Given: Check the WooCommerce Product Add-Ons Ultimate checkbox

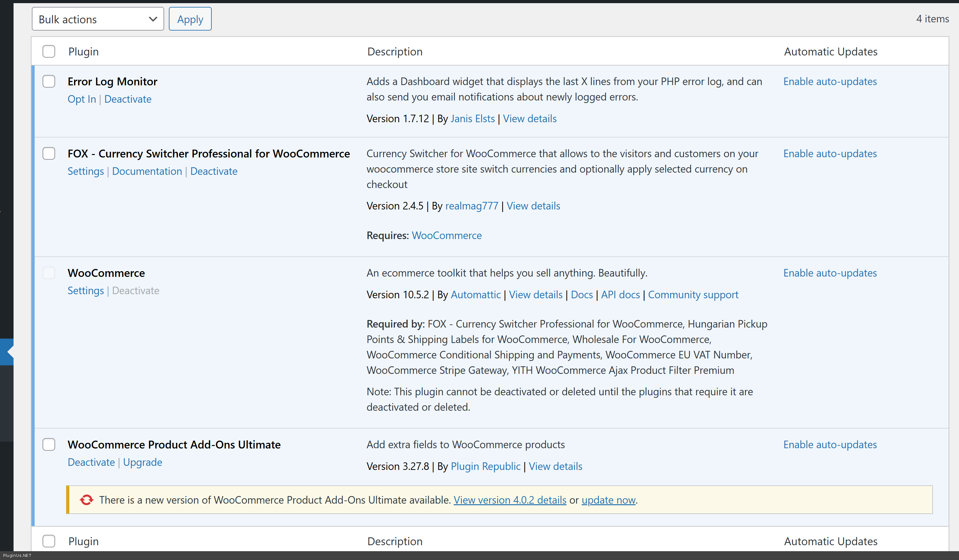Looking at the screenshot, I should coord(49,444).
